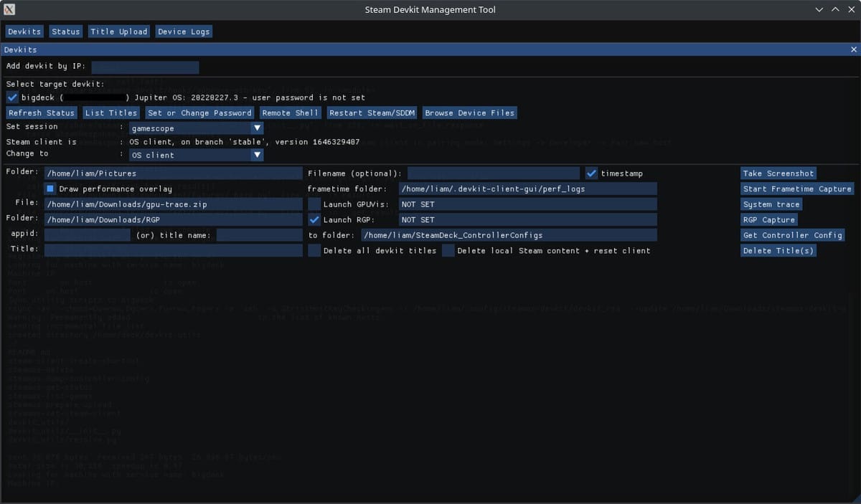Image resolution: width=861 pixels, height=504 pixels.
Task: Open Set or Change Password
Action: point(199,113)
